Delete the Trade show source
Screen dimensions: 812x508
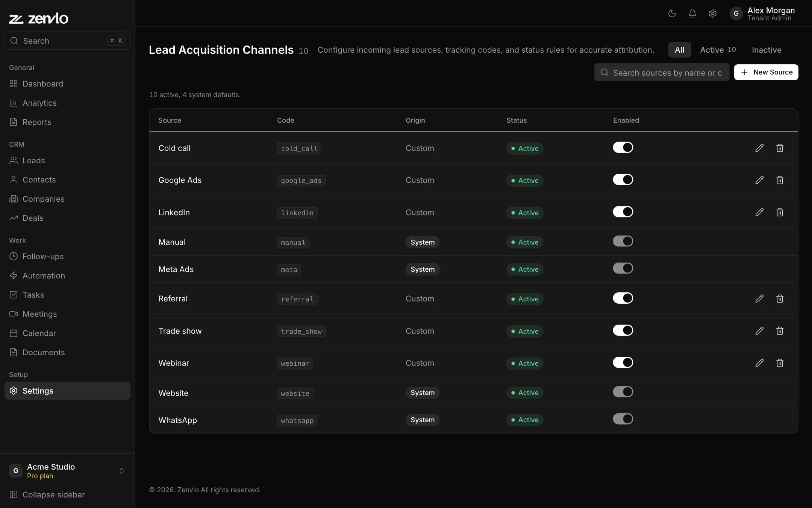(x=780, y=331)
